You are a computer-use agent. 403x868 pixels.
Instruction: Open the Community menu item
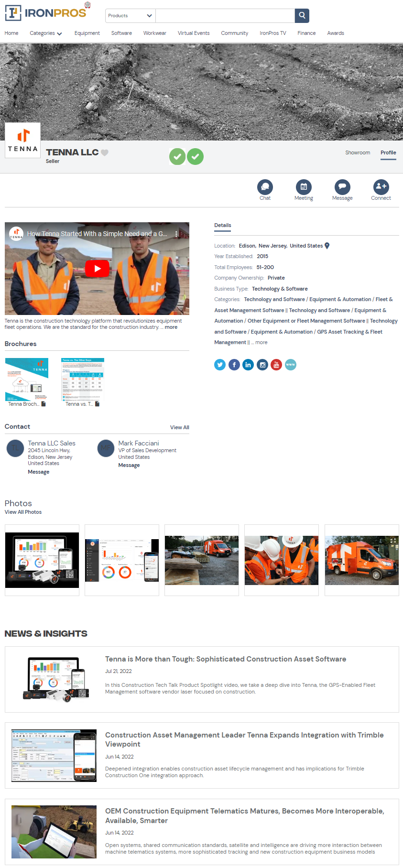235,33
